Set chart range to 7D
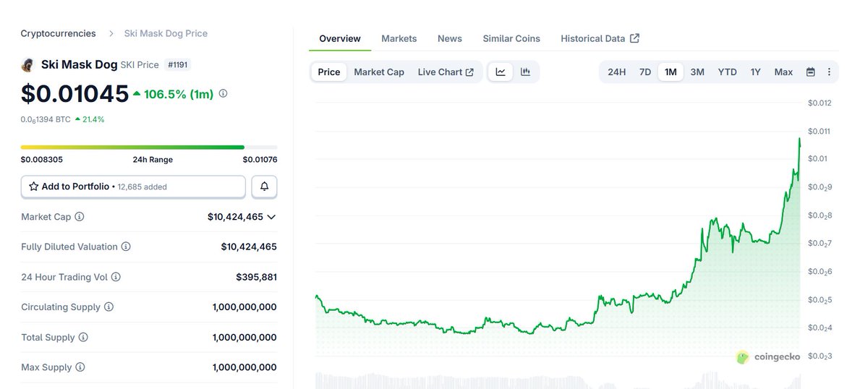The width and height of the screenshot is (868, 389). tap(645, 72)
